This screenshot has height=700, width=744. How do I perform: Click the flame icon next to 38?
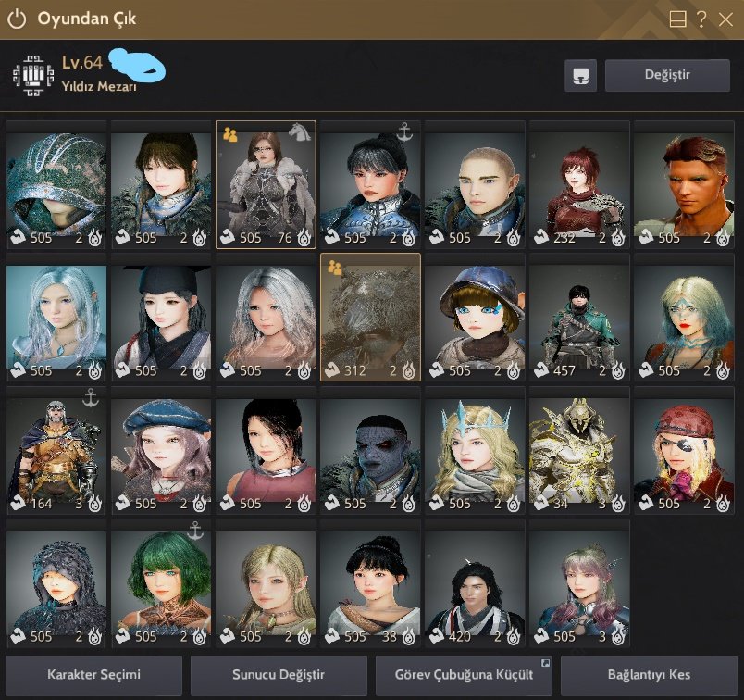click(x=408, y=636)
